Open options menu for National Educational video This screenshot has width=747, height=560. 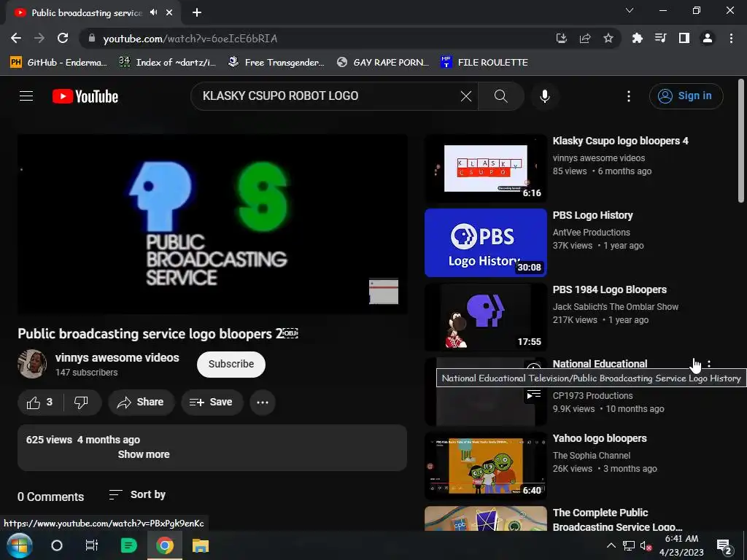[709, 364]
